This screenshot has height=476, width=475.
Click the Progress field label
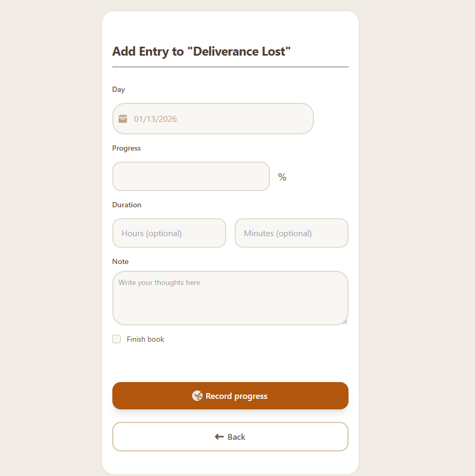click(126, 148)
